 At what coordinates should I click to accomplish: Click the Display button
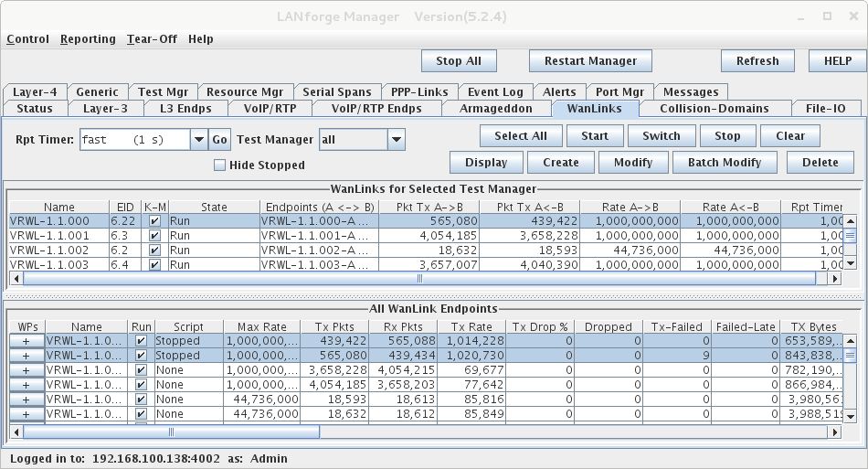486,162
